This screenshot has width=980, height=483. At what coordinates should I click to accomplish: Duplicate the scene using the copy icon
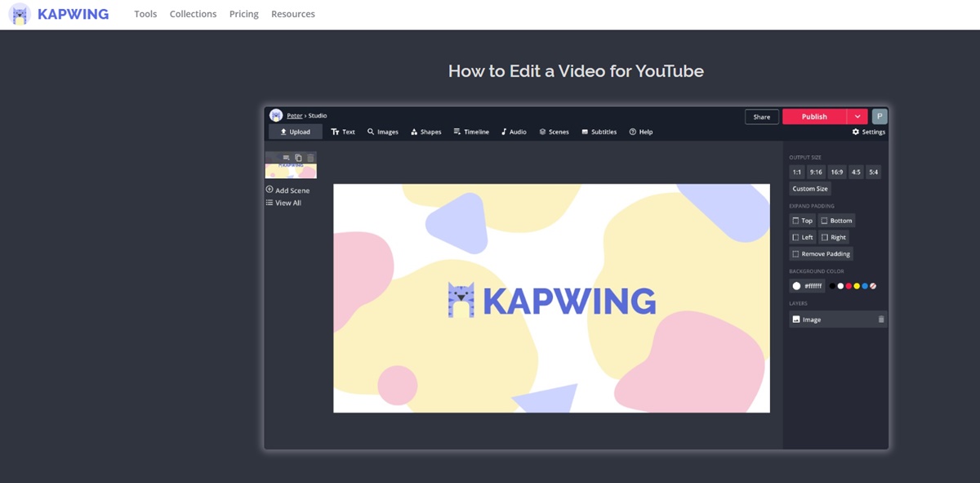point(298,158)
